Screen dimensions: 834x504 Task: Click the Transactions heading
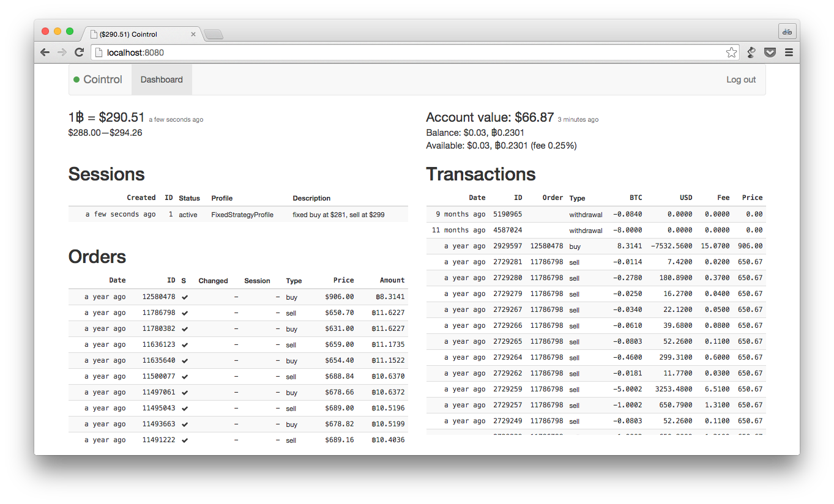(x=481, y=174)
